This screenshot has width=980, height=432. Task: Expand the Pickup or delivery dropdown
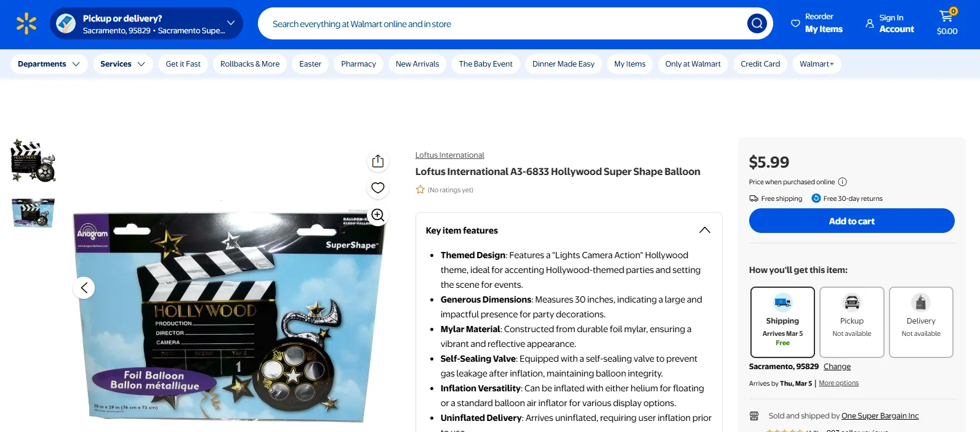click(x=231, y=23)
